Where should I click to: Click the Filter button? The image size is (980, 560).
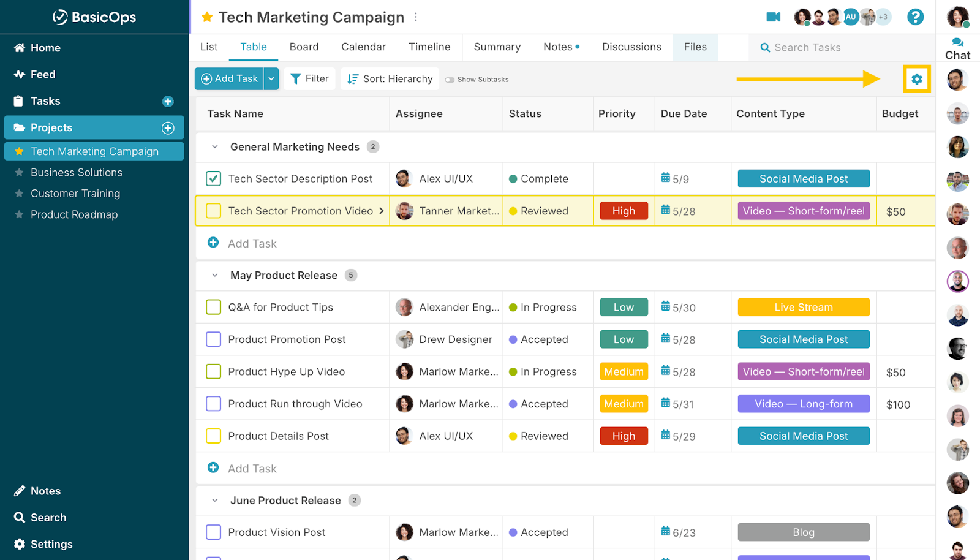310,79
